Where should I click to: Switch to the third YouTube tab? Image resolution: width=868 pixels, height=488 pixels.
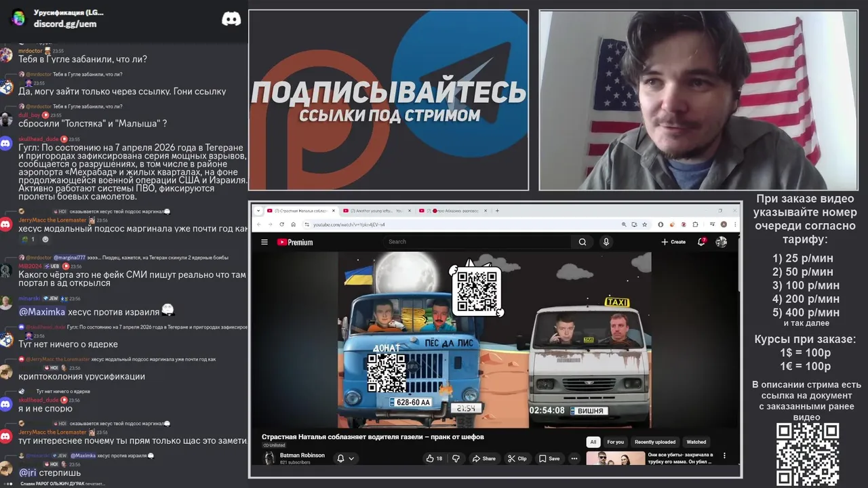[452, 211]
